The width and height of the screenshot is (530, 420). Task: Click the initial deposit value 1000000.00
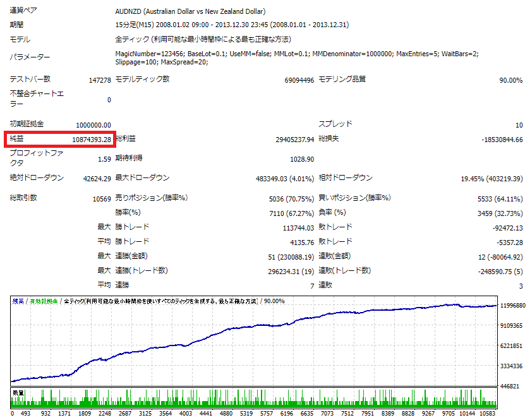93,125
